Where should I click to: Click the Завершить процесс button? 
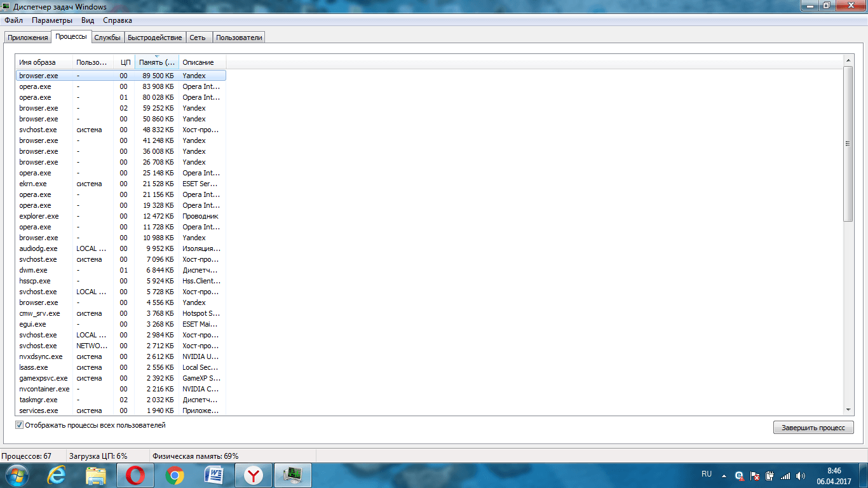pos(813,428)
